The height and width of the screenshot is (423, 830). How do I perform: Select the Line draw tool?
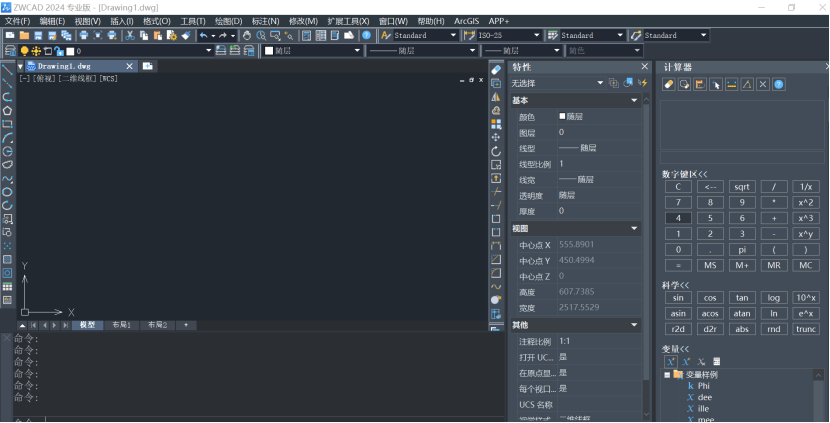(x=7, y=69)
